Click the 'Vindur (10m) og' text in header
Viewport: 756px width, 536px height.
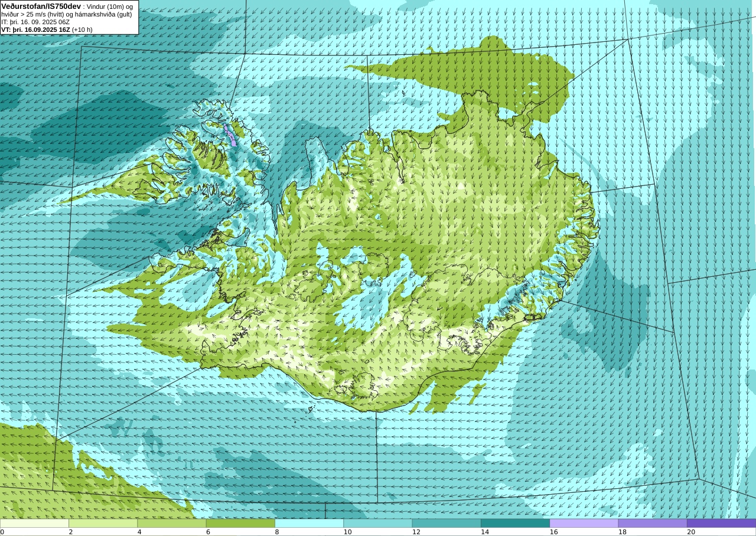pyautogui.click(x=110, y=6)
